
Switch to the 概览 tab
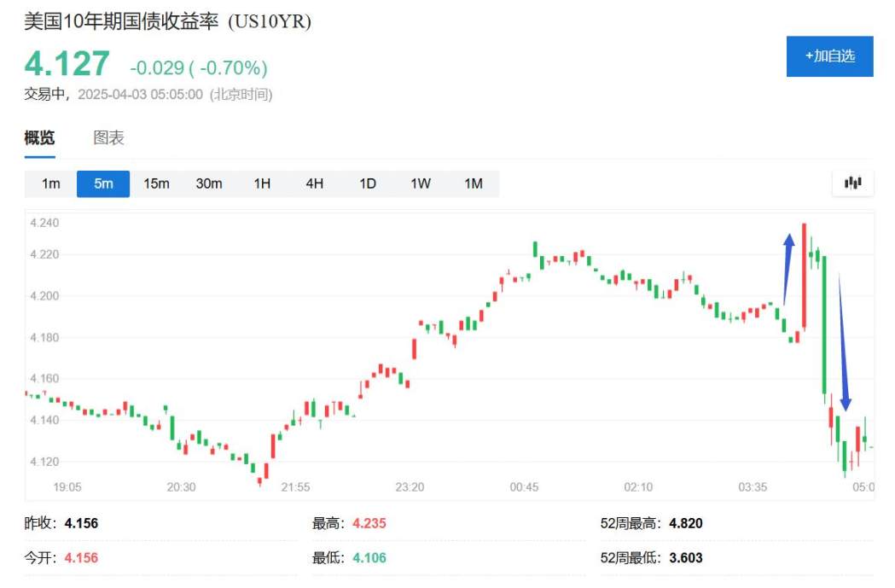pos(38,137)
